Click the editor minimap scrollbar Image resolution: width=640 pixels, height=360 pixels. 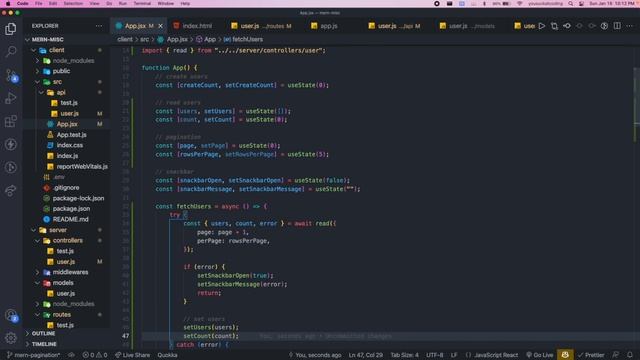tap(636, 104)
